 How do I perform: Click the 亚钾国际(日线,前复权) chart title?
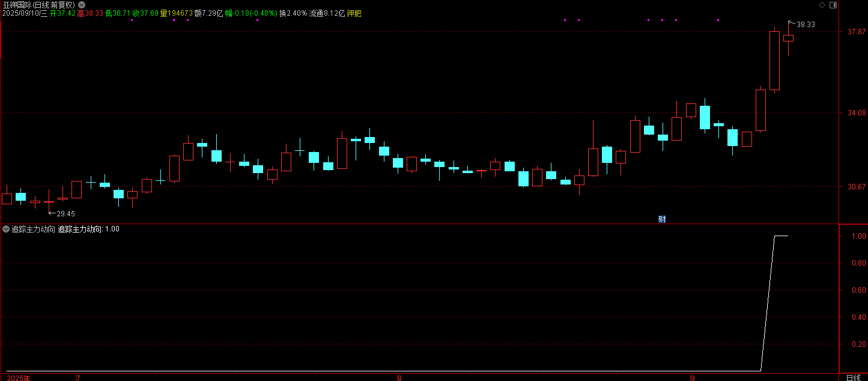(38, 5)
